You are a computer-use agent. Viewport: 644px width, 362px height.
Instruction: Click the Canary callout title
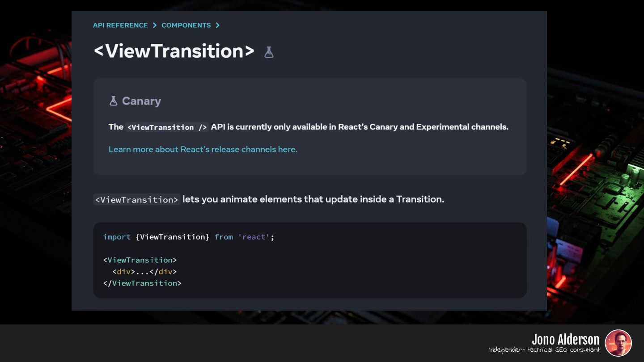click(141, 101)
